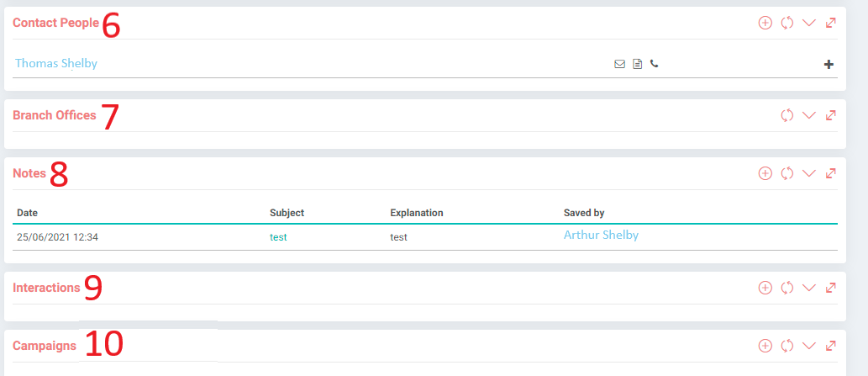868x376 pixels.
Task: Maximize the Branch Offices panel
Action: tap(830, 115)
